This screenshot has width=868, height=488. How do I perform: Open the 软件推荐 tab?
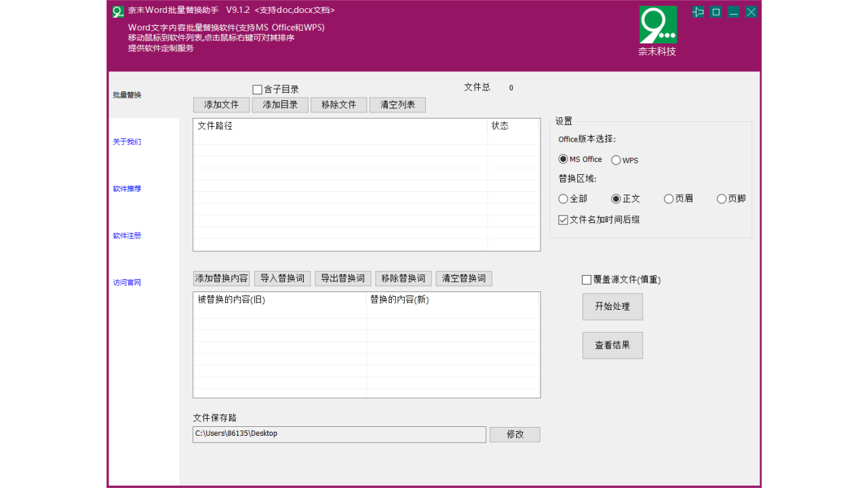[x=143, y=188]
